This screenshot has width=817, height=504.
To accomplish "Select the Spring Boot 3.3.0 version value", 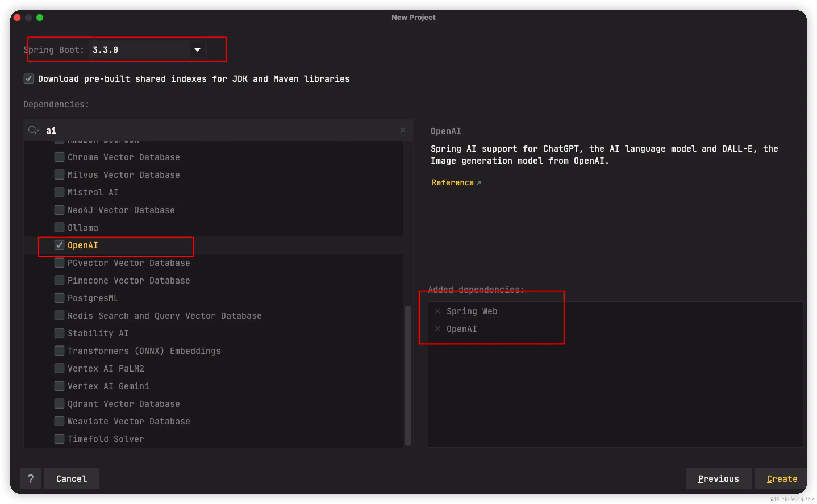I will coord(105,50).
